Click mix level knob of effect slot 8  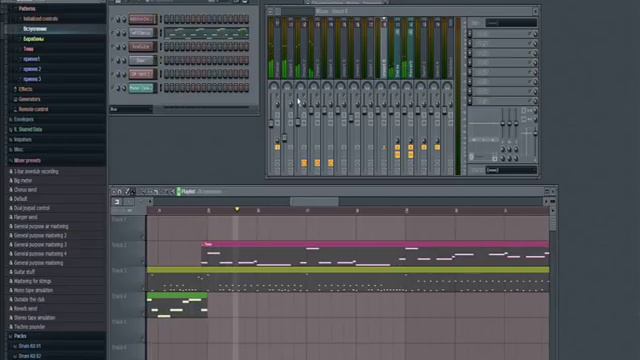535,101
